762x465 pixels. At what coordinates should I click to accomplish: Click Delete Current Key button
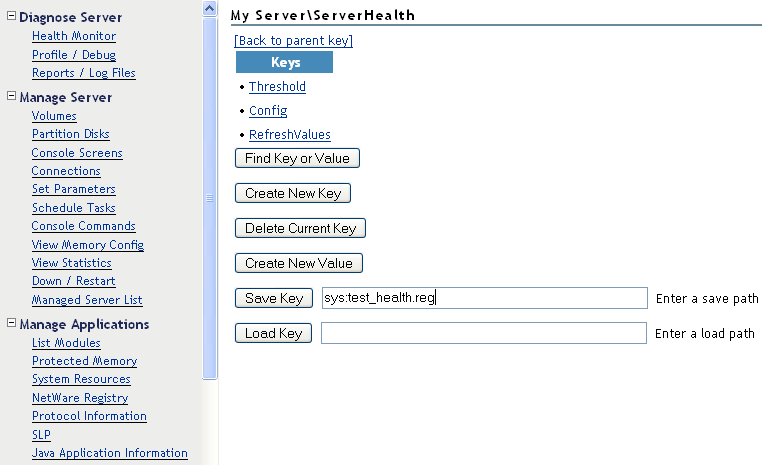[x=300, y=228]
